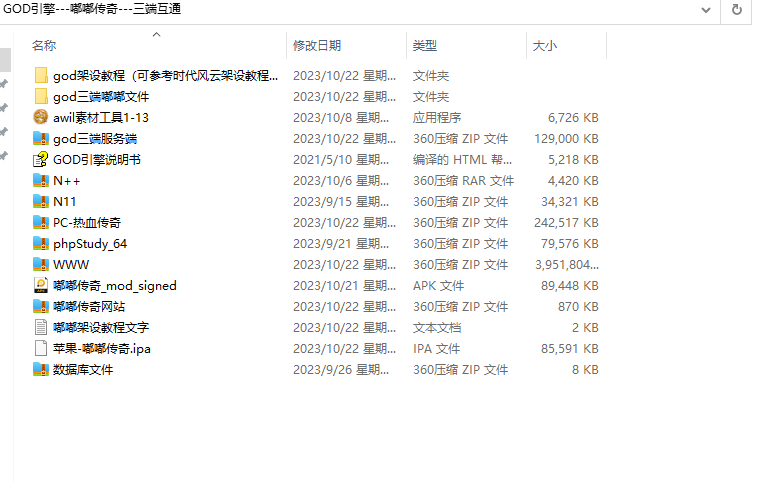Screen dimensions: 761x482
Task: Click the 34,321 KB size value
Action: (x=570, y=201)
